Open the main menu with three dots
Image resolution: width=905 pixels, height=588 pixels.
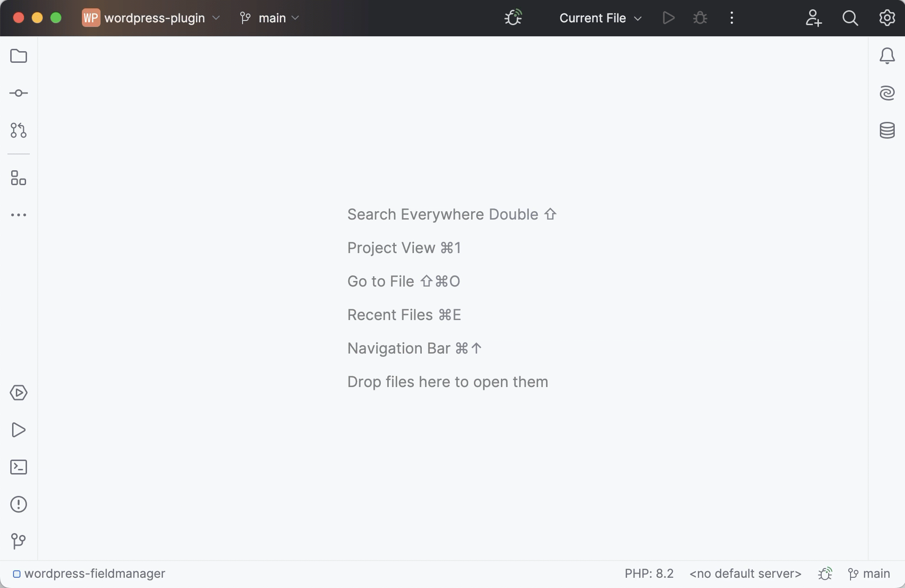(x=731, y=18)
